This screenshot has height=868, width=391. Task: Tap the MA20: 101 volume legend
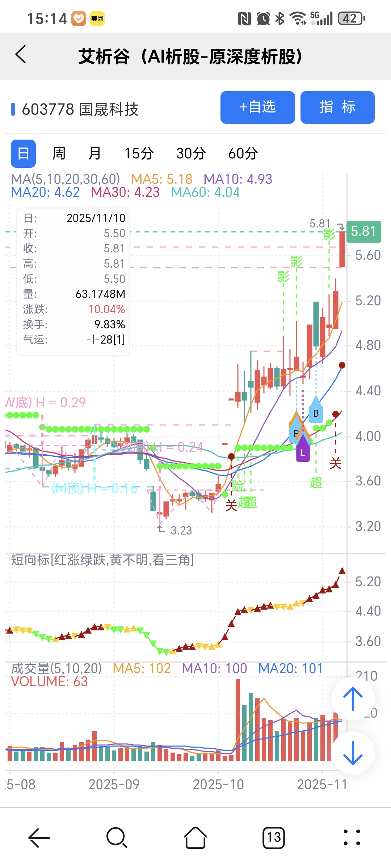pyautogui.click(x=290, y=668)
